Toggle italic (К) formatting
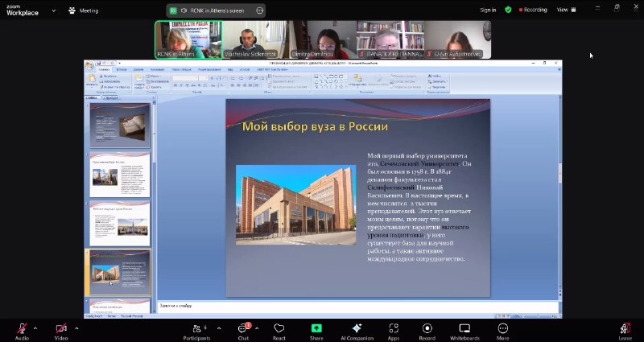Viewport: 644px width, 342px height. (x=182, y=85)
